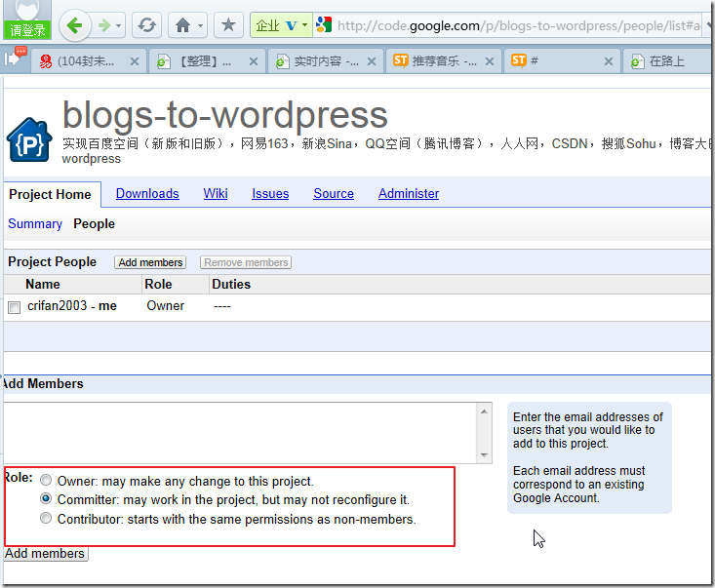
Task: Check the crifan2003 member checkbox
Action: (14, 307)
